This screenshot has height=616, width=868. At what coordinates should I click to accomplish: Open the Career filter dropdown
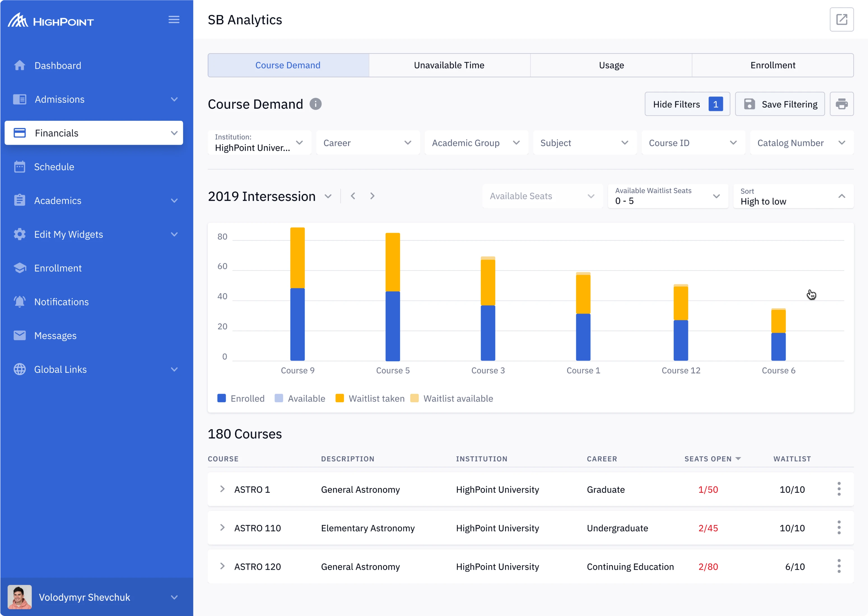368,143
